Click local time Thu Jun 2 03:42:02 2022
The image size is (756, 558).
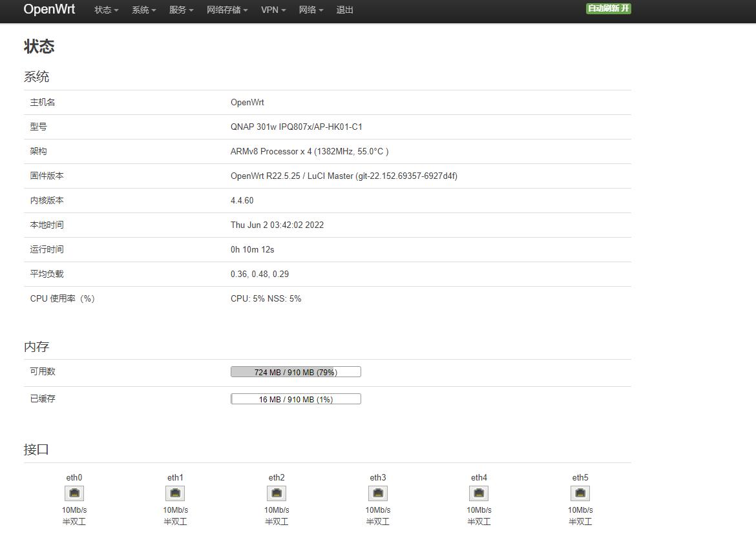(277, 225)
